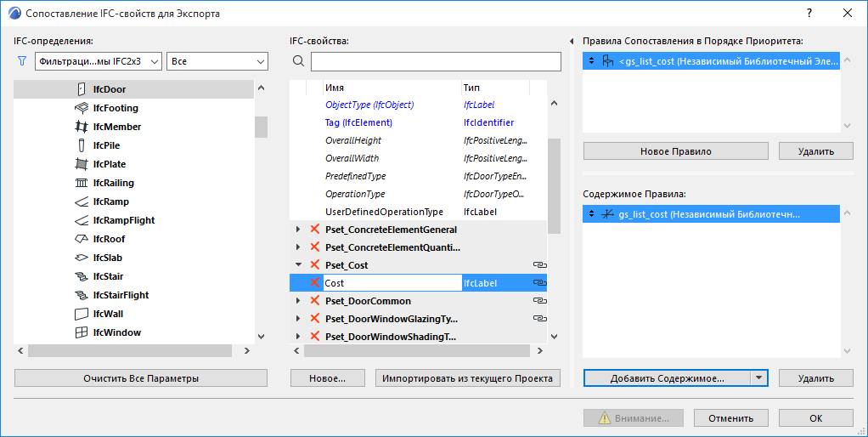The height and width of the screenshot is (437, 868).
Task: Click the search magnifier icon
Action: [298, 61]
